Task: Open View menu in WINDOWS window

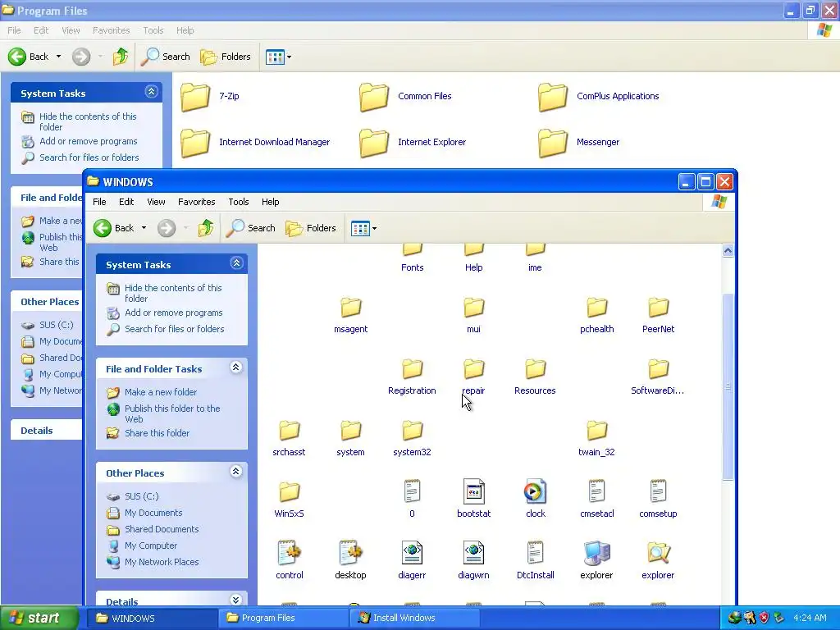Action: tap(156, 202)
